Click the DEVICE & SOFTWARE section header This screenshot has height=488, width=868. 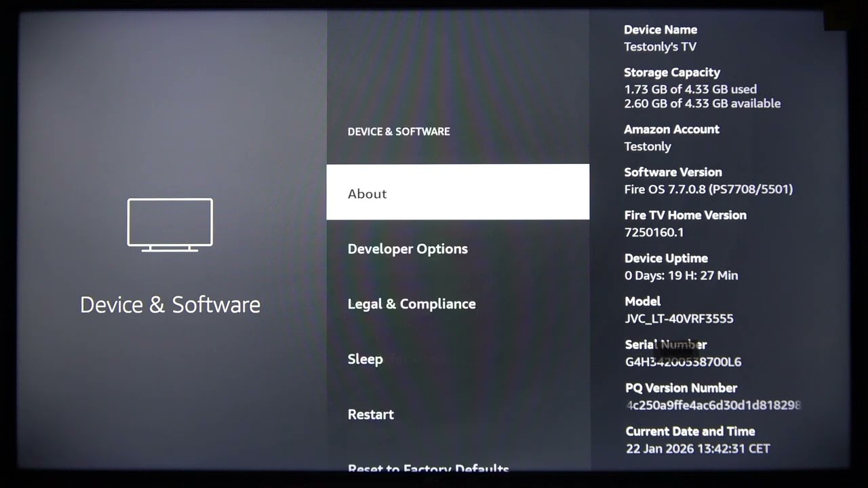(x=399, y=131)
